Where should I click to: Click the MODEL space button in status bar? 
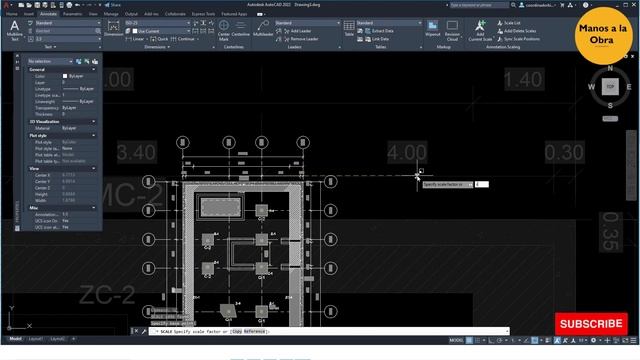point(456,340)
